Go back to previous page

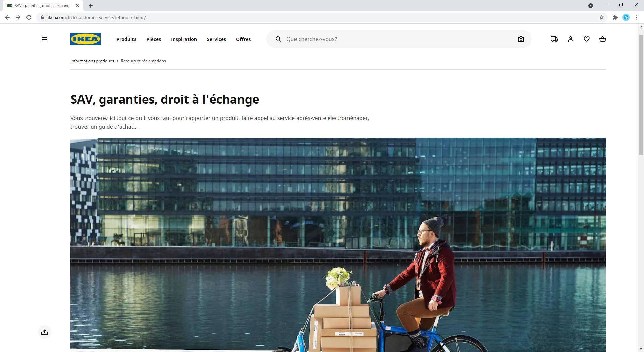click(7, 17)
